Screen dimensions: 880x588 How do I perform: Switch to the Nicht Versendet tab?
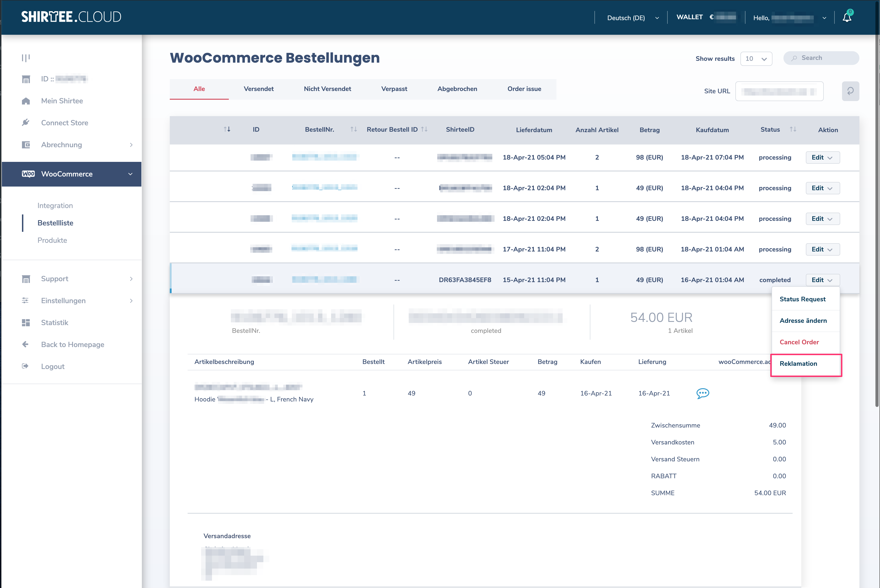coord(327,89)
